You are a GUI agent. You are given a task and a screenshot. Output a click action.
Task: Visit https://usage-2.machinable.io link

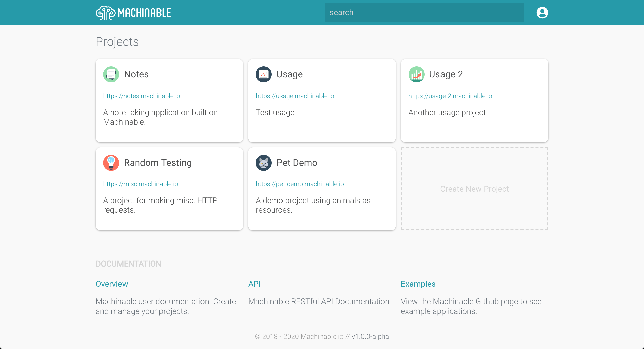click(450, 96)
